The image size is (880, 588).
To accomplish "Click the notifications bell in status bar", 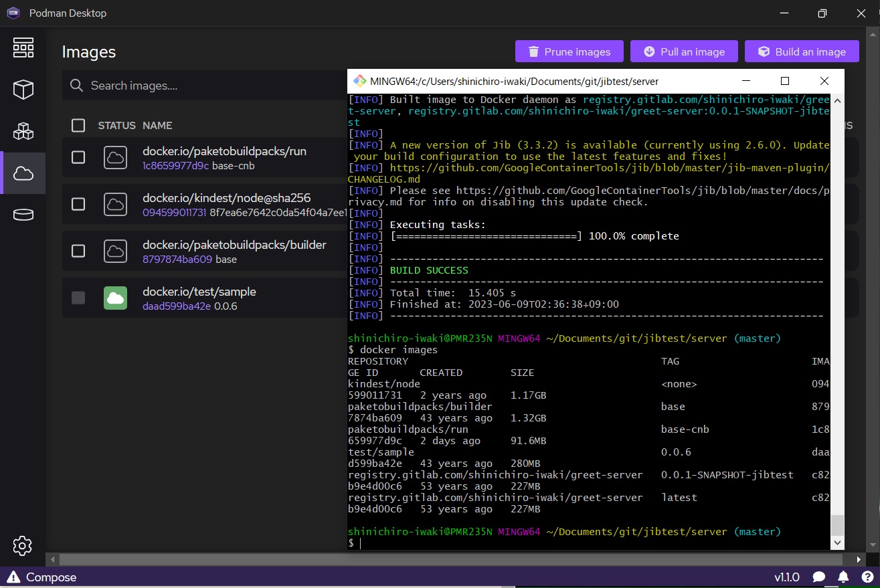I will 844,577.
